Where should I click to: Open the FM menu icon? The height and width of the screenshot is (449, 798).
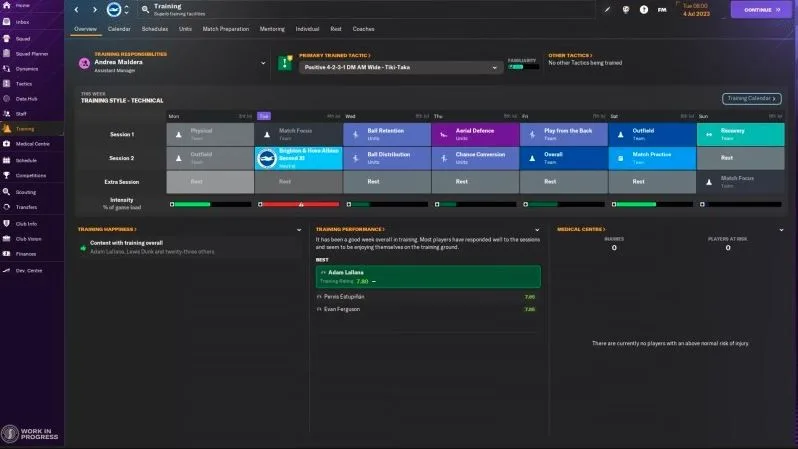tap(662, 9)
